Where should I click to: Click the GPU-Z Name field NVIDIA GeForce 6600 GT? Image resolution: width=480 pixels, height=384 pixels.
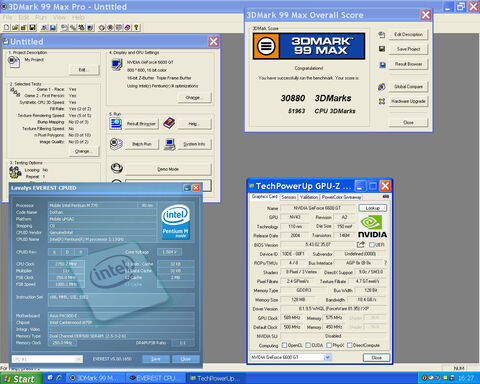pos(317,208)
